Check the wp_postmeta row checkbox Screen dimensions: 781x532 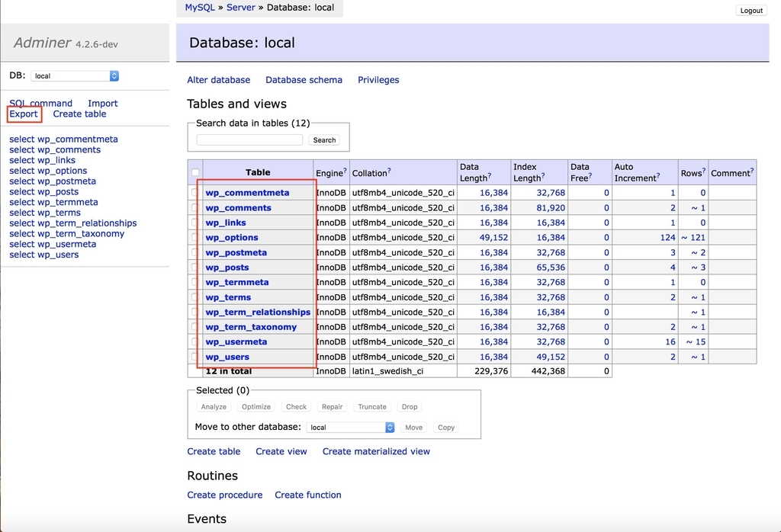[x=194, y=252]
